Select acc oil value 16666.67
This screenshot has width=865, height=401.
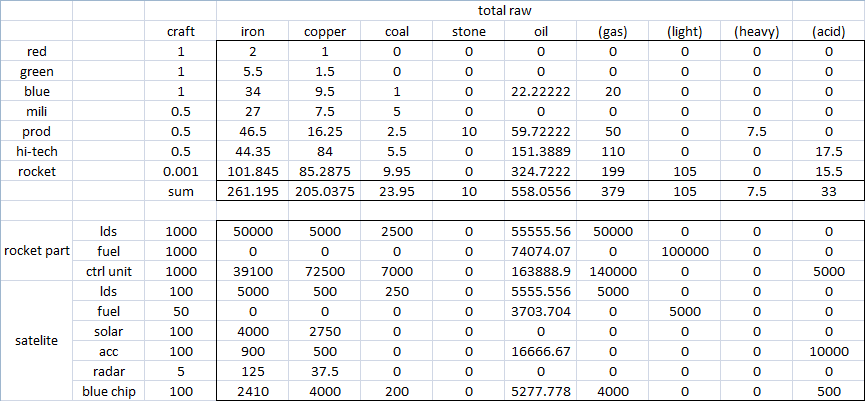click(541, 350)
